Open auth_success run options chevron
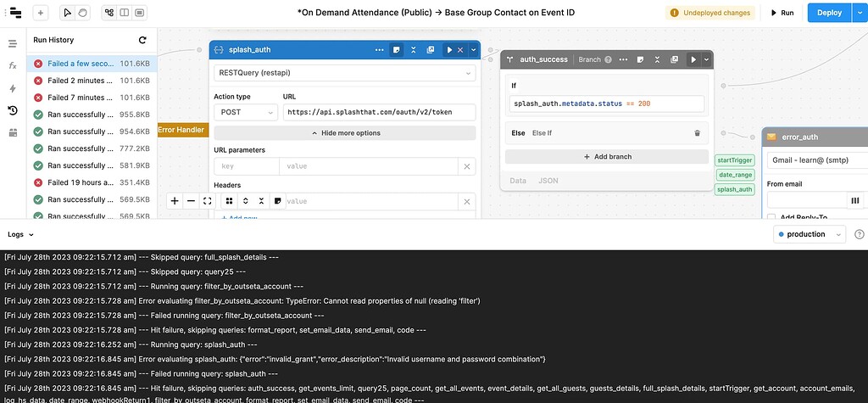This screenshot has width=868, height=403. click(x=706, y=59)
